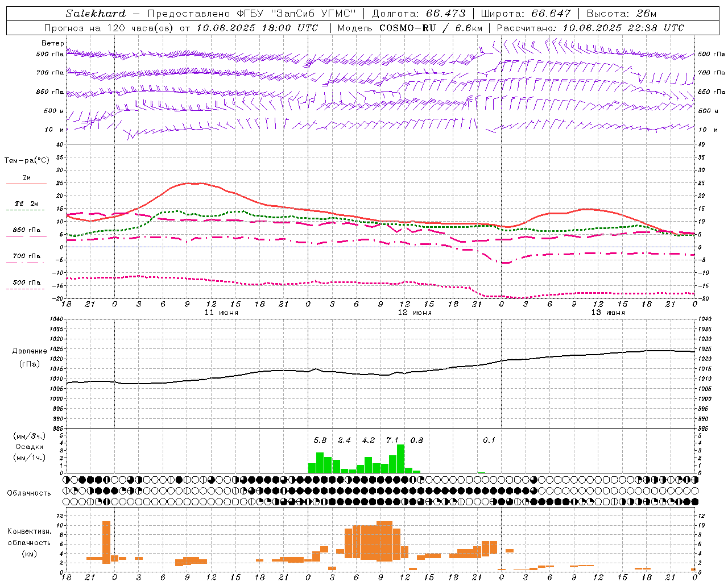
Task: Click the "Долгота: 66.473" header value
Action: pos(419,13)
